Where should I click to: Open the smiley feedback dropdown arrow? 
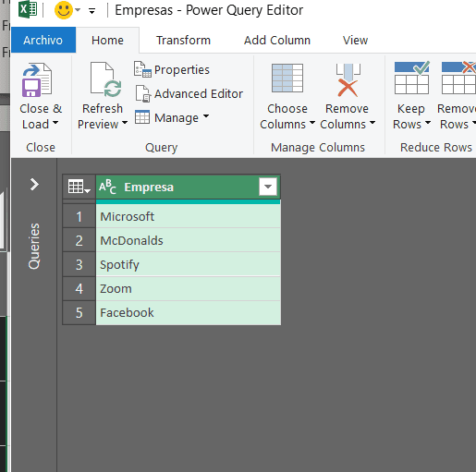pos(78,10)
